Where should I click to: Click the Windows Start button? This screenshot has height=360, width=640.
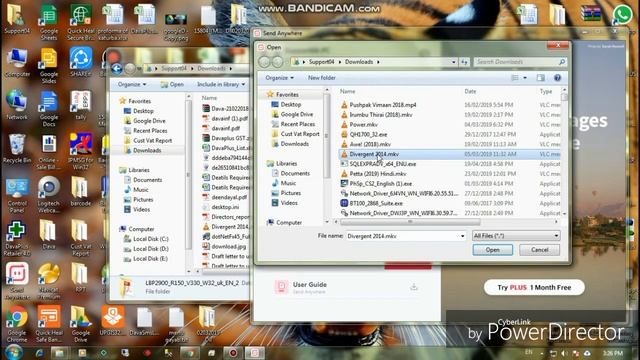pos(13,352)
